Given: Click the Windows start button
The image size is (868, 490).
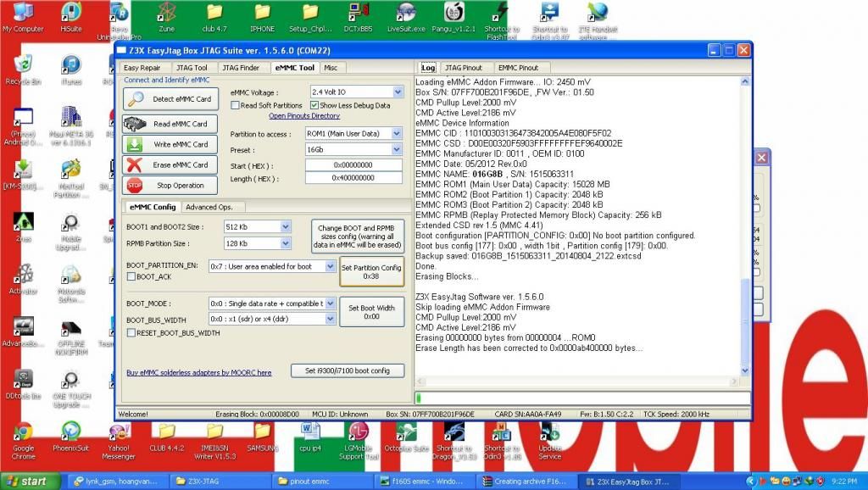Looking at the screenshot, I should [x=31, y=482].
